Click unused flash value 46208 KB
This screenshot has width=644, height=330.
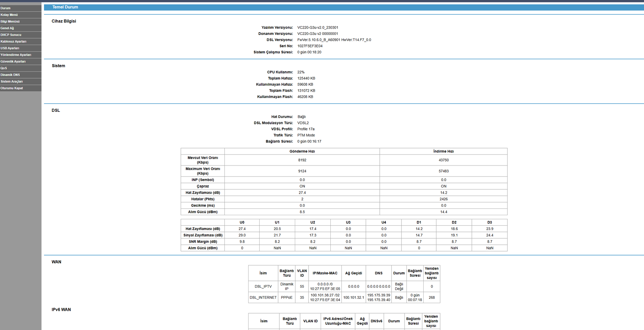(x=305, y=97)
